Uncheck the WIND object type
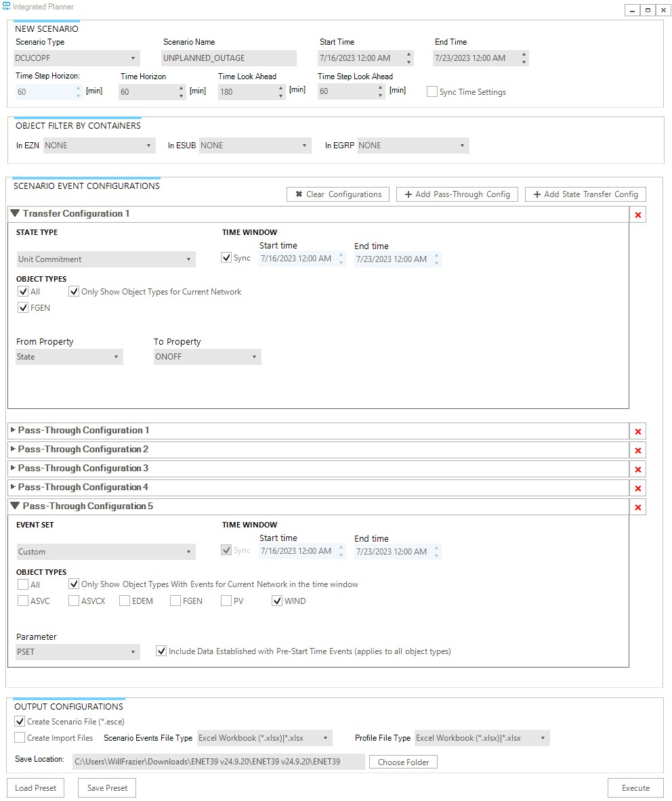The image size is (672, 801). (x=277, y=601)
